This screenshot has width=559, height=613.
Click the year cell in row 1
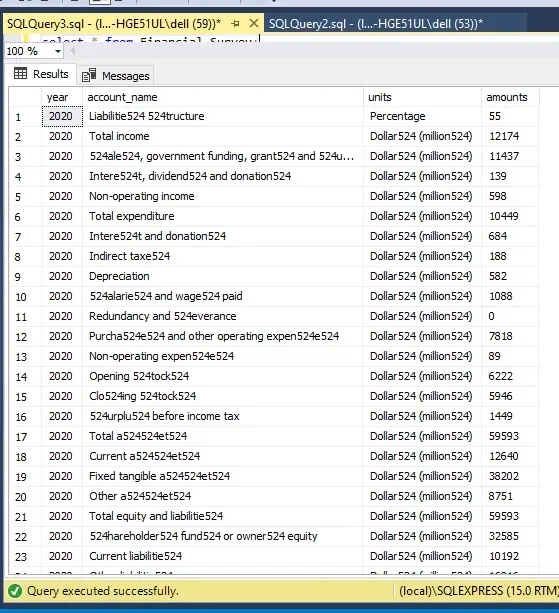(x=62, y=117)
